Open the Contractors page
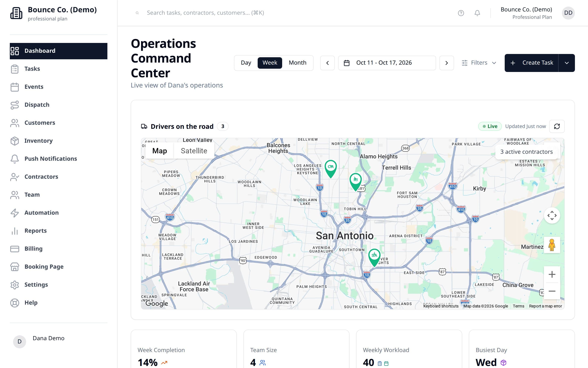The height and width of the screenshot is (368, 588). tap(59, 177)
